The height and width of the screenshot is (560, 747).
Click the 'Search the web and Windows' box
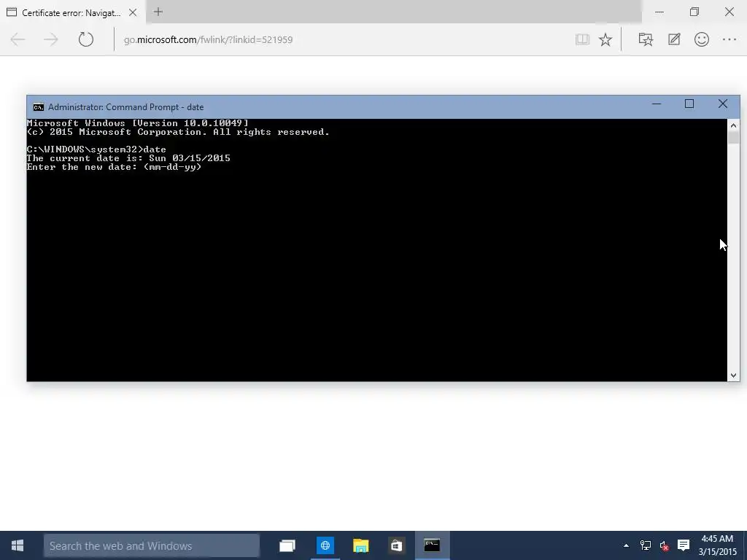click(152, 545)
